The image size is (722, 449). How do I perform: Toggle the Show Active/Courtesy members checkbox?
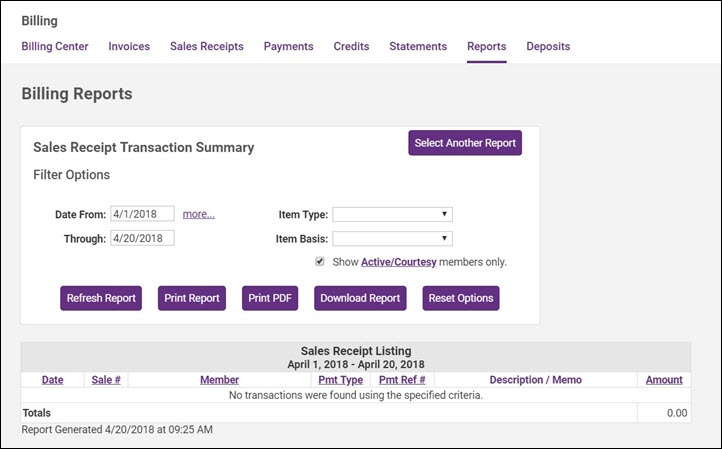pos(320,262)
